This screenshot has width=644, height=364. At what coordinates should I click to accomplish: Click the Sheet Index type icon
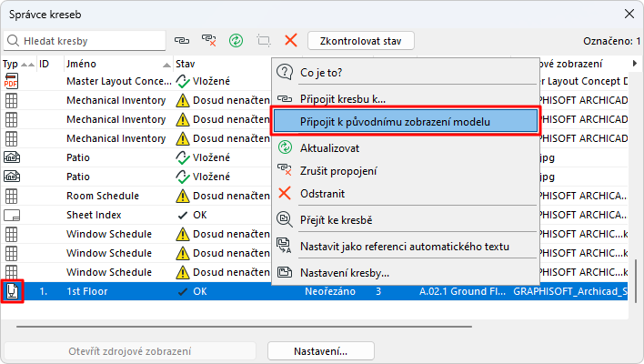[12, 215]
